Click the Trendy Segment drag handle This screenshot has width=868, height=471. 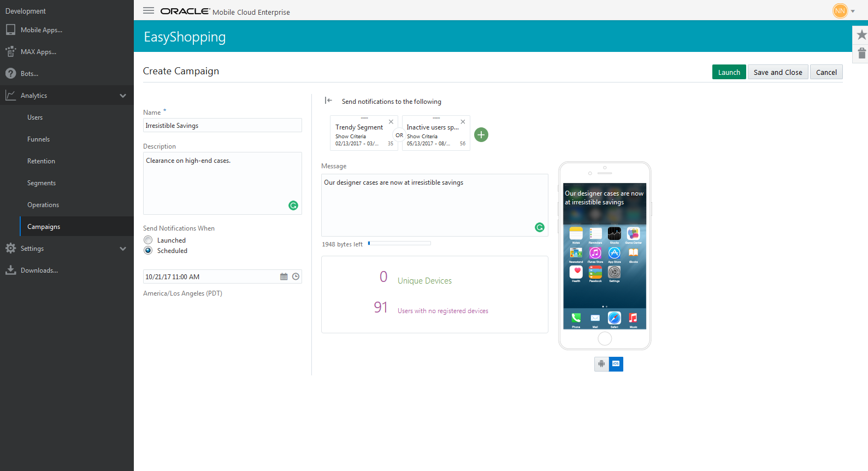point(364,118)
